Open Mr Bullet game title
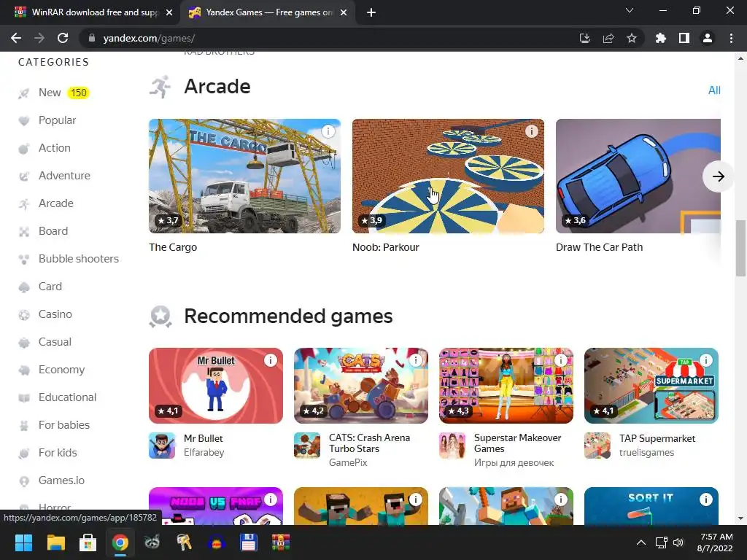 (x=204, y=438)
